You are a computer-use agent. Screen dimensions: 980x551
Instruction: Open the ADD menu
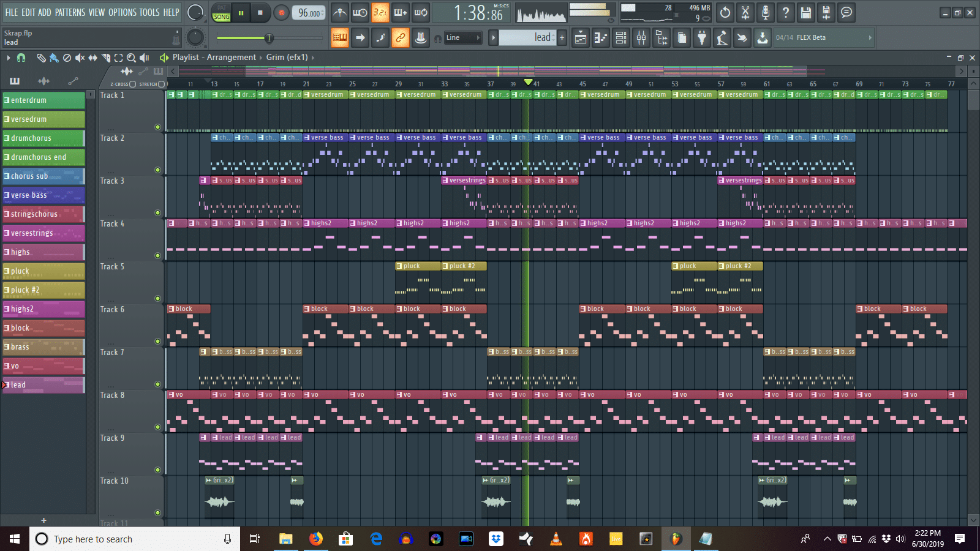(x=45, y=12)
